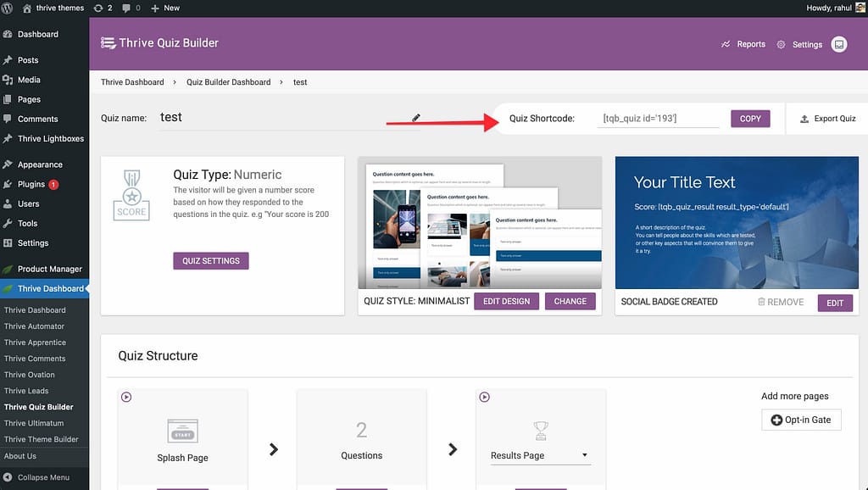The image size is (868, 490).
Task: Click the pencil icon to edit quiz name
Action: tap(416, 118)
